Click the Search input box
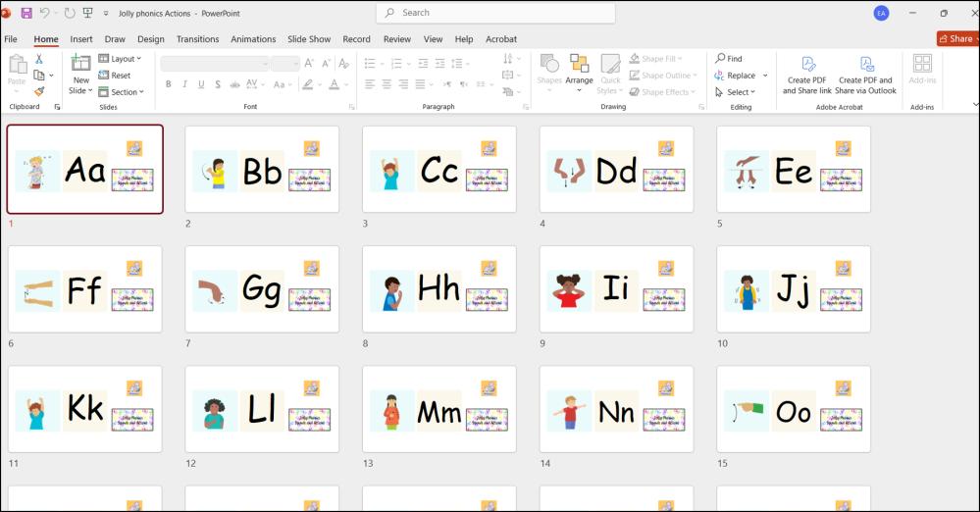This screenshot has width=980, height=512. (495, 13)
